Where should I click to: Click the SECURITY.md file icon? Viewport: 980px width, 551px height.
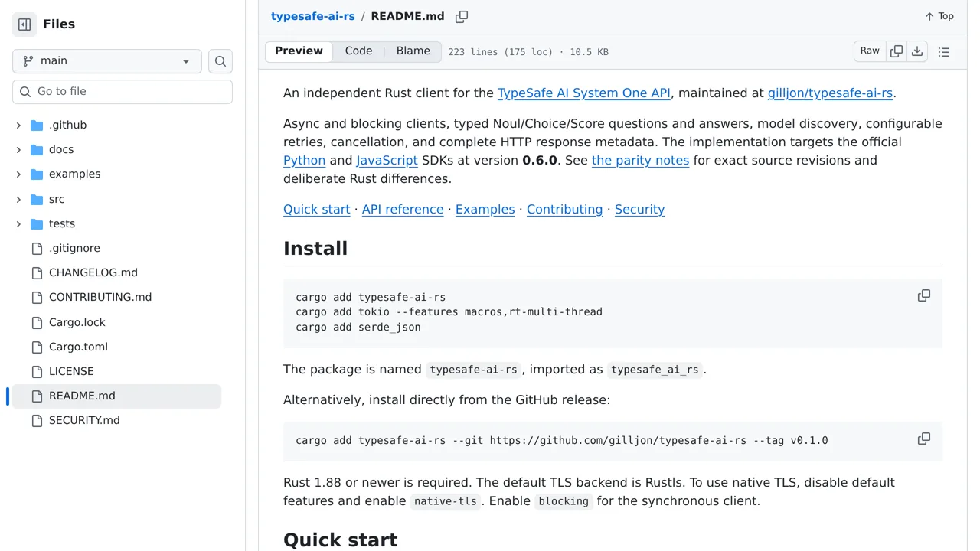37,421
